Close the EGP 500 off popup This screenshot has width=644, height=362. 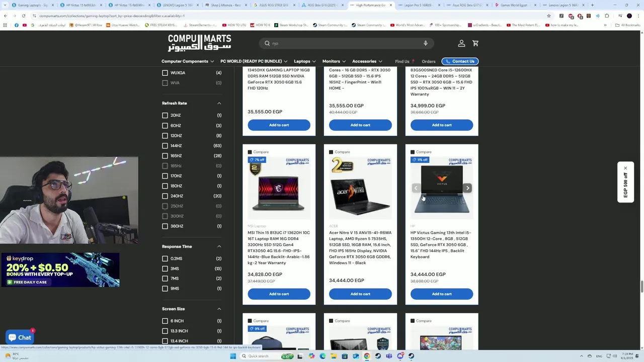[x=625, y=168]
